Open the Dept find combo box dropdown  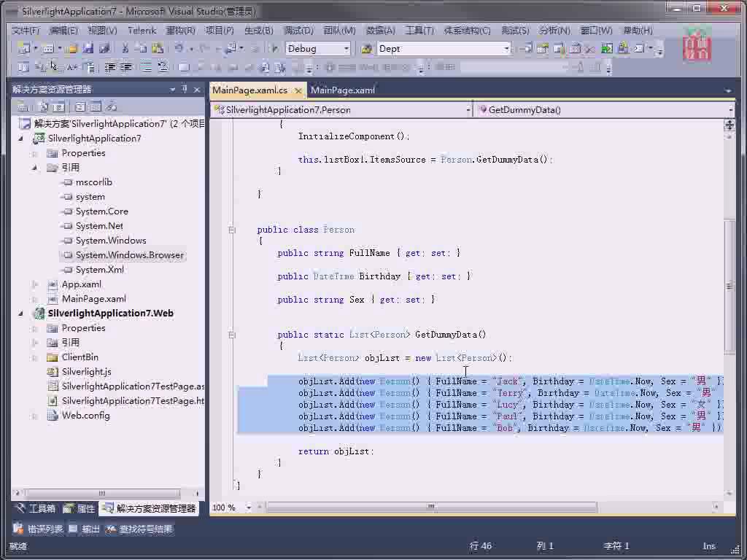506,49
